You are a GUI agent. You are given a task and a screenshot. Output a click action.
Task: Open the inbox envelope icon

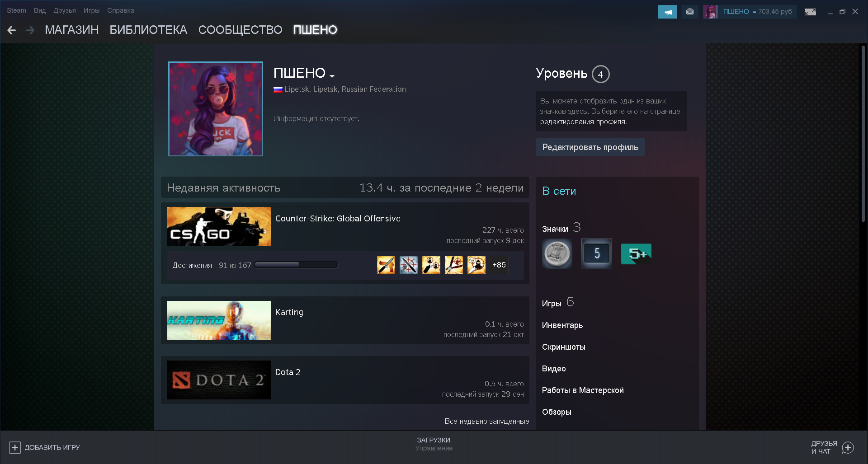pos(690,12)
